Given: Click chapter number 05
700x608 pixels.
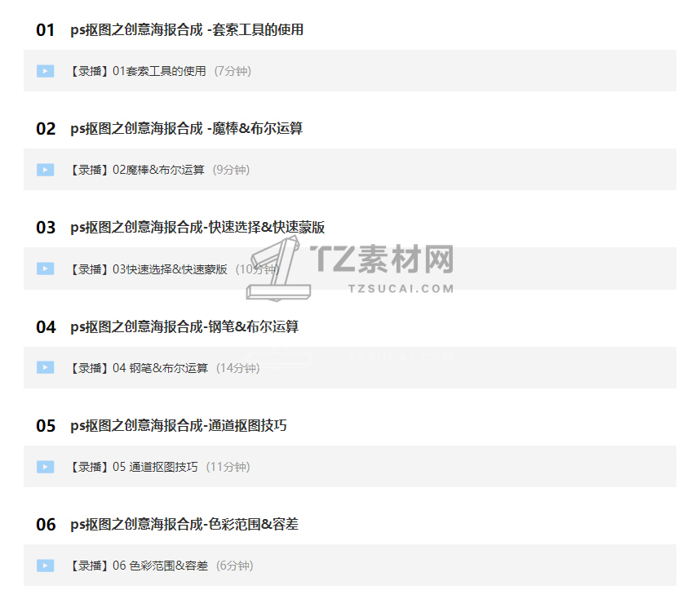Looking at the screenshot, I should [46, 426].
